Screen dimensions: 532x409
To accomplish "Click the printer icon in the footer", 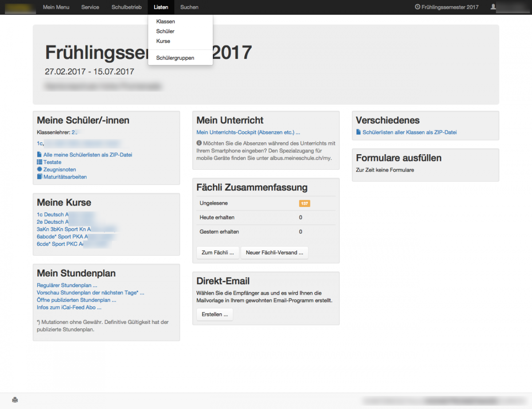I will click(15, 400).
